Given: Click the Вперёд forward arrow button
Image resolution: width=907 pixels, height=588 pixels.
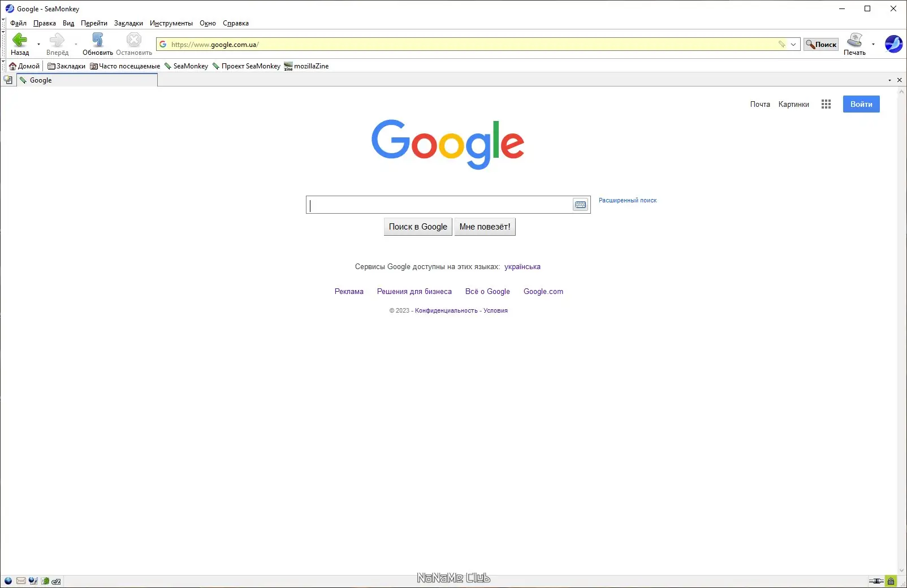Looking at the screenshot, I should [x=57, y=44].
